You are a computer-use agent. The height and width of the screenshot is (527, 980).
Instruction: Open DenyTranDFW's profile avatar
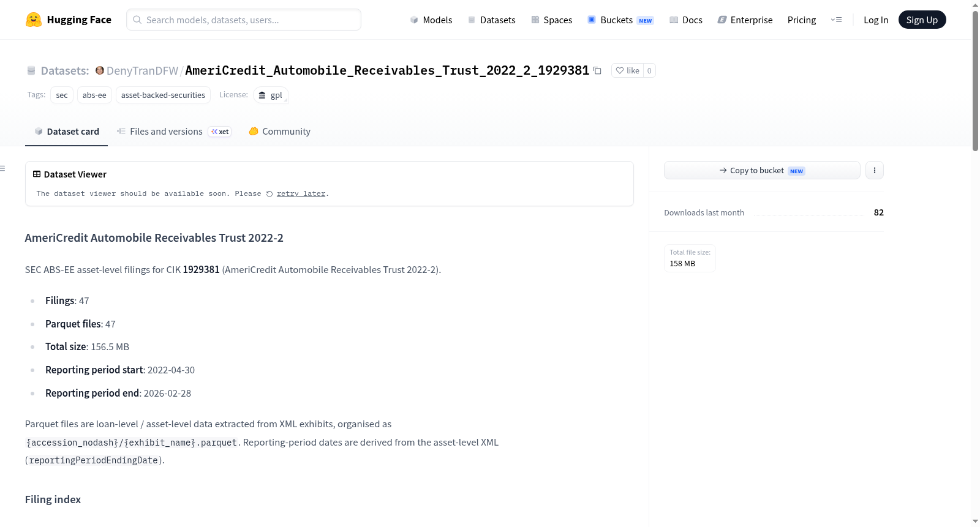coord(100,70)
